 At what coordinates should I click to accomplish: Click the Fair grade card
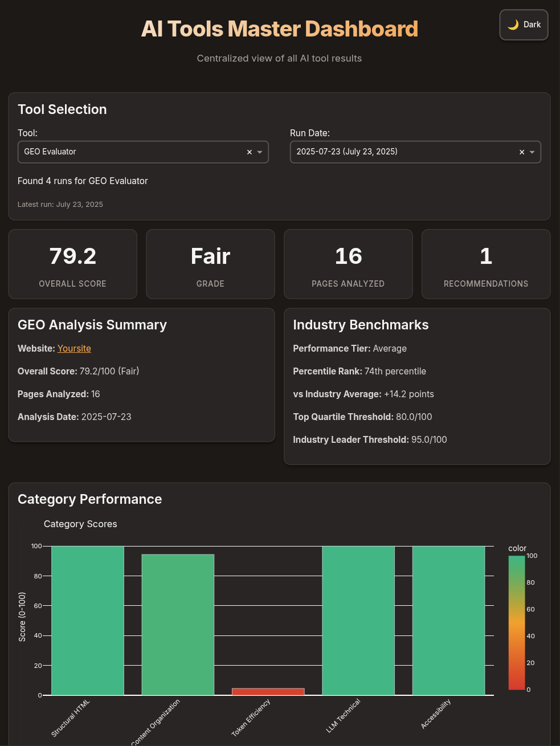[210, 264]
